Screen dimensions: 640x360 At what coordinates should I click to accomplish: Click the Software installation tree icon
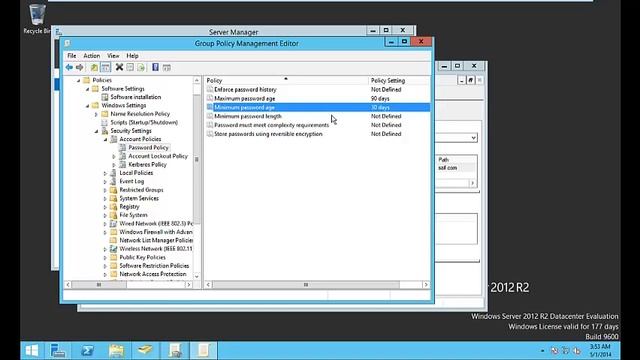click(x=105, y=97)
